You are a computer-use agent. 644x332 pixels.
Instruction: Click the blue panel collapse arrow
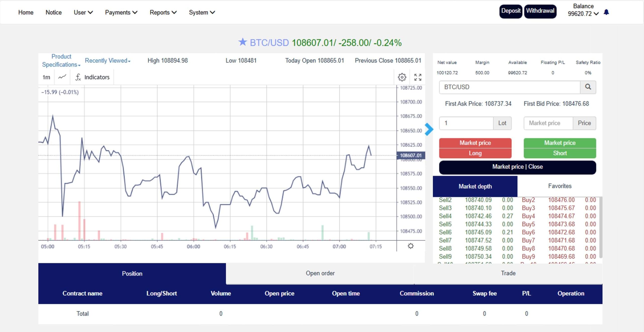click(x=429, y=129)
